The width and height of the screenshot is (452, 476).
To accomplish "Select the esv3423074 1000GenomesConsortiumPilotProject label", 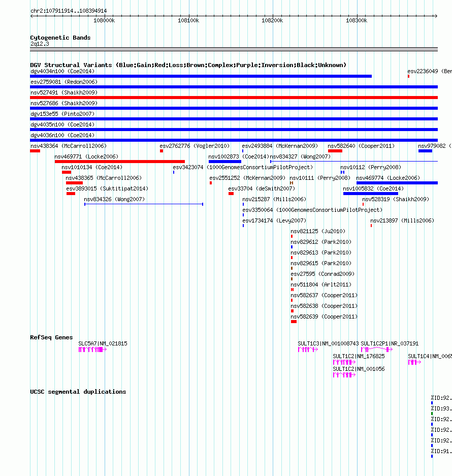I will (243, 167).
